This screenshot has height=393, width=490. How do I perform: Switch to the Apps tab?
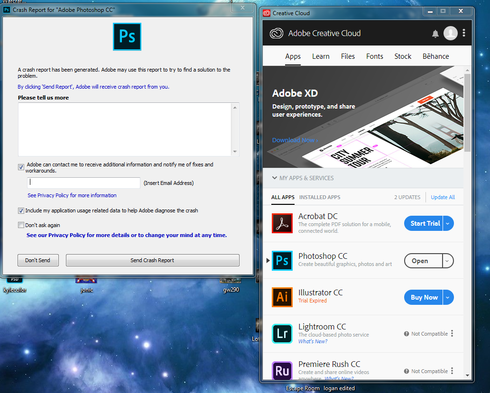[x=293, y=56]
